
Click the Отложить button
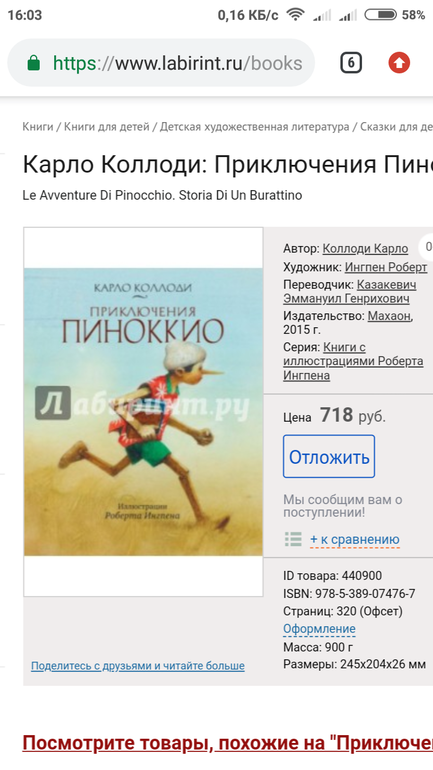click(x=329, y=456)
